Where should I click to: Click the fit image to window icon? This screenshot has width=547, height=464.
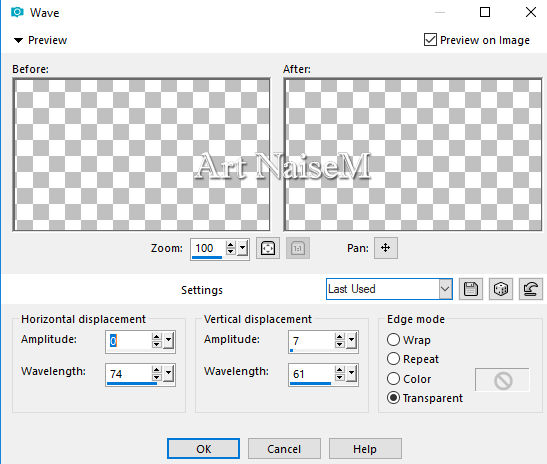[268, 248]
